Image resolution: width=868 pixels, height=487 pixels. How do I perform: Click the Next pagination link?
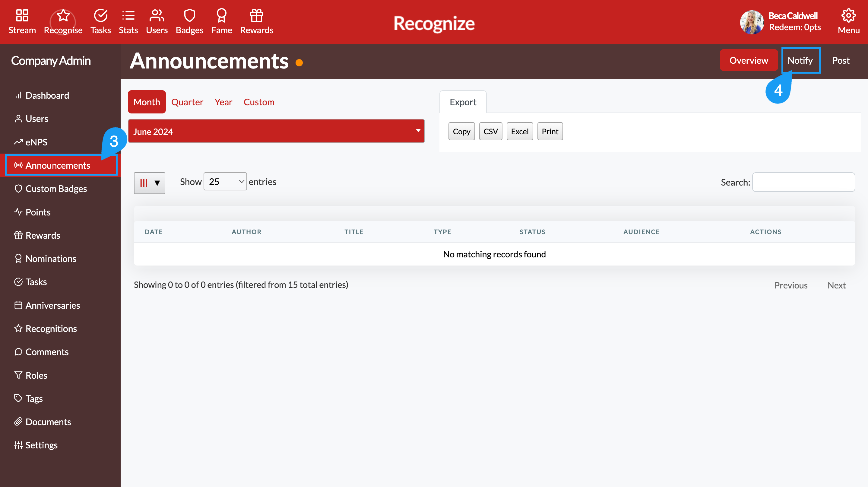[x=837, y=285]
